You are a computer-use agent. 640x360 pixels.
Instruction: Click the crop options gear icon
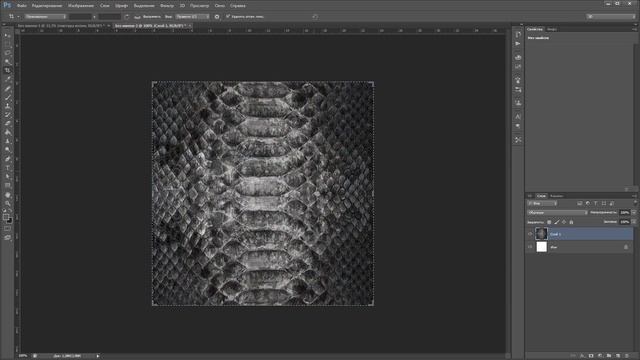(217, 17)
